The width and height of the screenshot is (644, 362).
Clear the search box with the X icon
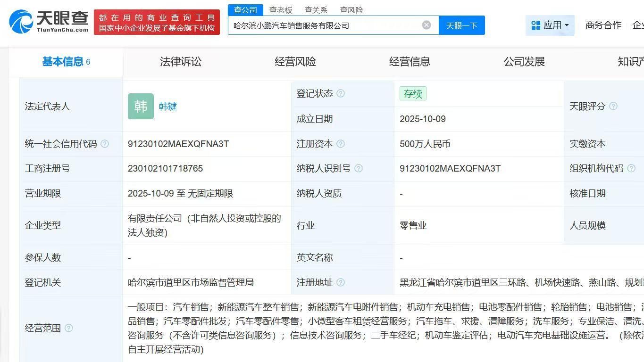(x=427, y=25)
